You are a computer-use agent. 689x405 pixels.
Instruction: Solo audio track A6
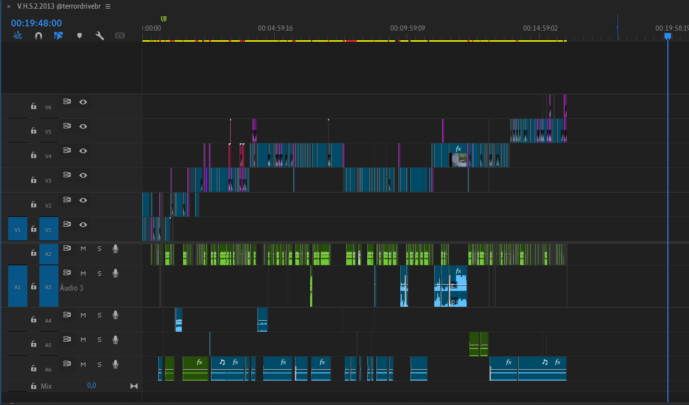pyautogui.click(x=99, y=364)
